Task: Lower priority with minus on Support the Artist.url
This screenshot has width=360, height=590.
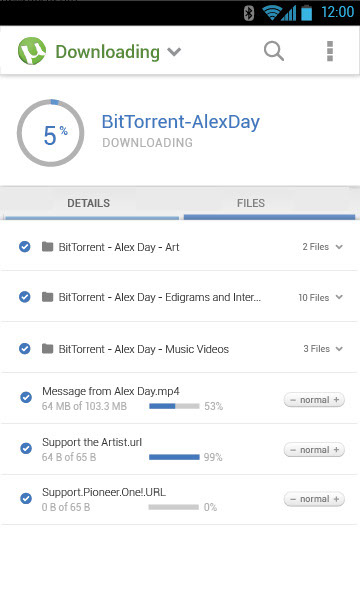Action: 293,450
